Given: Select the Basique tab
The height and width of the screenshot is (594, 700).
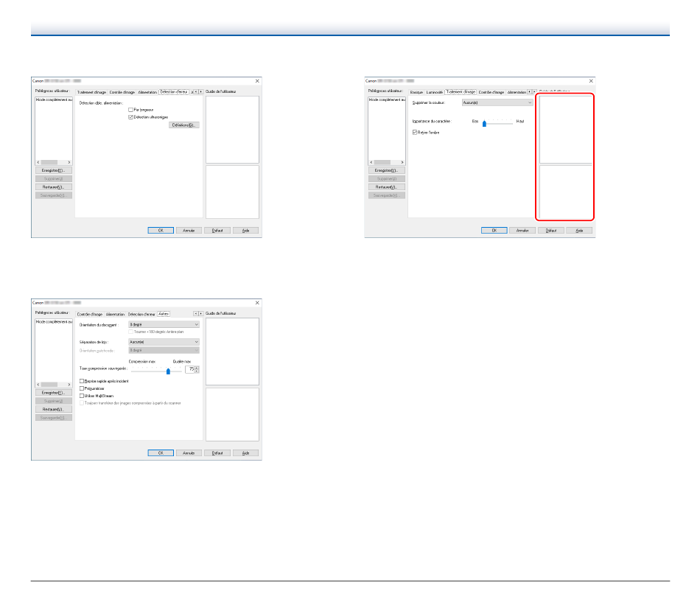Looking at the screenshot, I should coord(416,92).
